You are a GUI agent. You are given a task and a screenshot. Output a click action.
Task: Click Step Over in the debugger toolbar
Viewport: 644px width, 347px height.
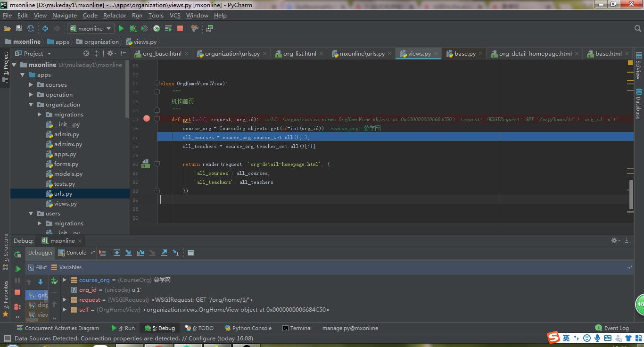(117, 253)
